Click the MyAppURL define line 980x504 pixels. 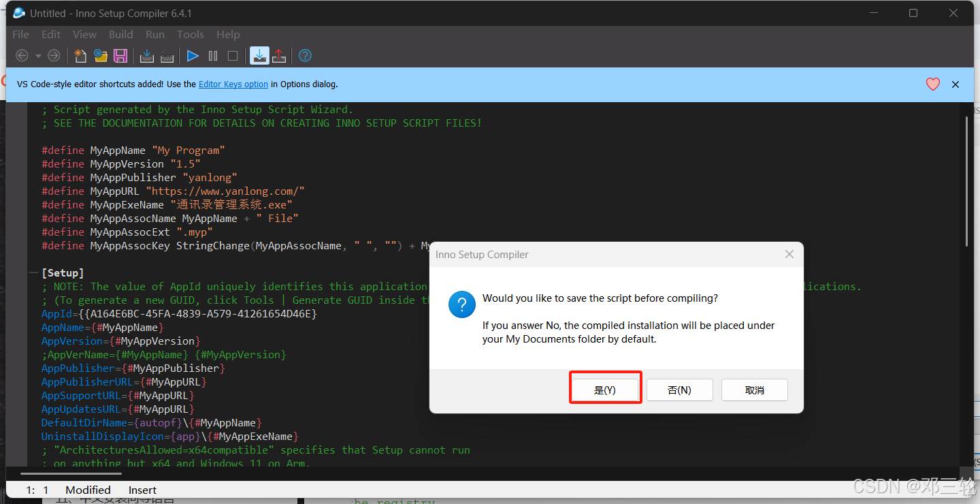173,191
